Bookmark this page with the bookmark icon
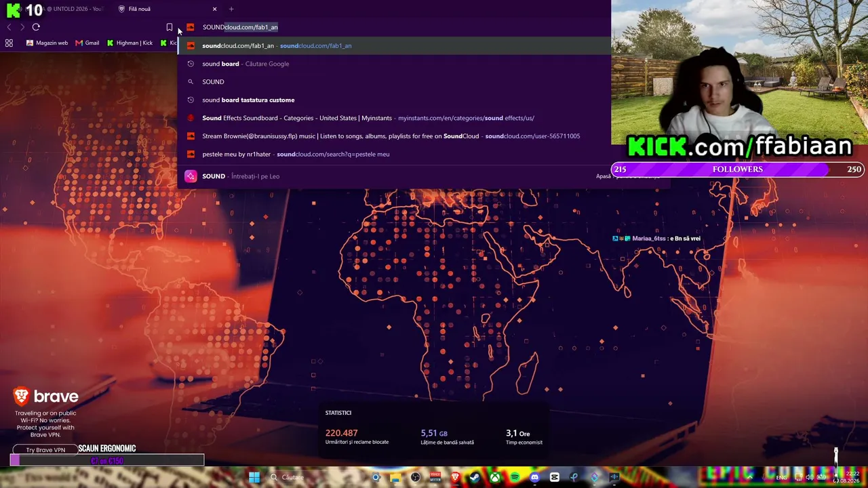The width and height of the screenshot is (868, 488). pyautogui.click(x=170, y=27)
